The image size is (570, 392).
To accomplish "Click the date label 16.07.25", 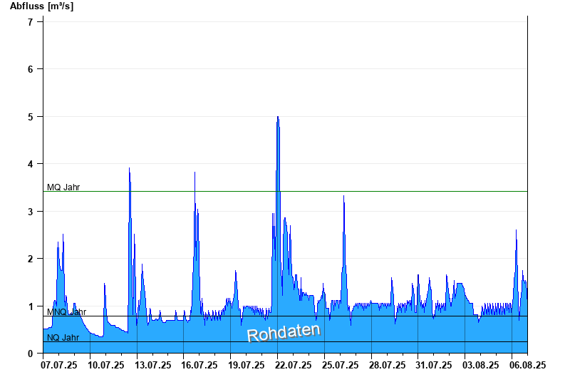I will (x=199, y=365).
